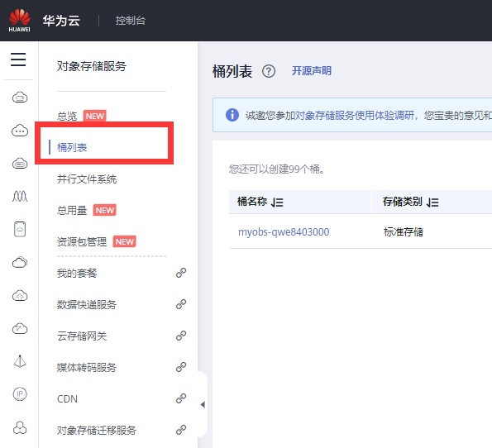Click the wave-shaped auto scaling icon in the rail

tap(20, 197)
